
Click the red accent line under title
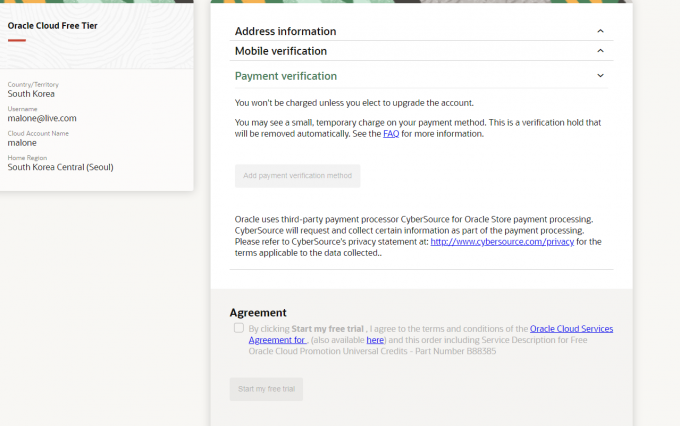(16, 41)
